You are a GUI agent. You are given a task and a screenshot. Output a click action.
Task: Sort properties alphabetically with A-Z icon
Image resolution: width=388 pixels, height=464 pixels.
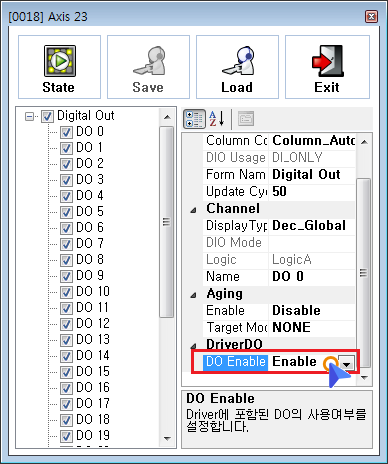[x=217, y=119]
